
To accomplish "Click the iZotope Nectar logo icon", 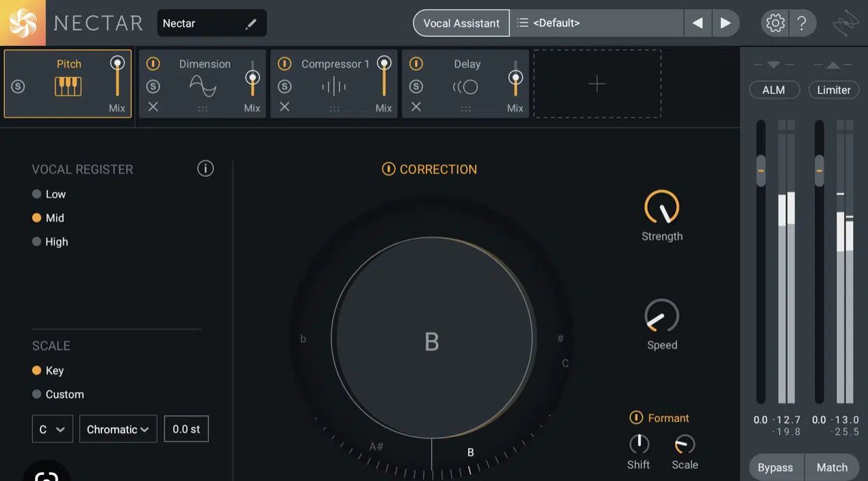I will pos(23,23).
